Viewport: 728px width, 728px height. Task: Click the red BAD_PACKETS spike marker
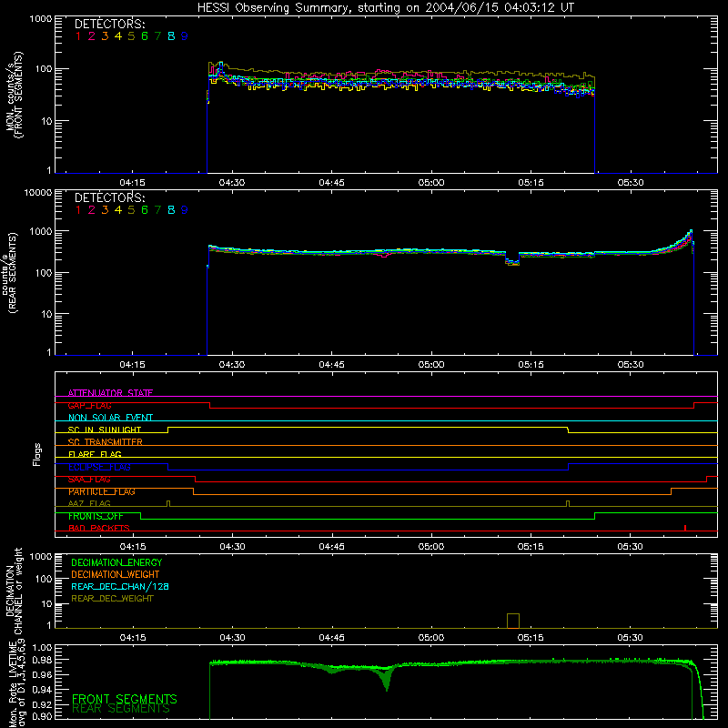(685, 528)
